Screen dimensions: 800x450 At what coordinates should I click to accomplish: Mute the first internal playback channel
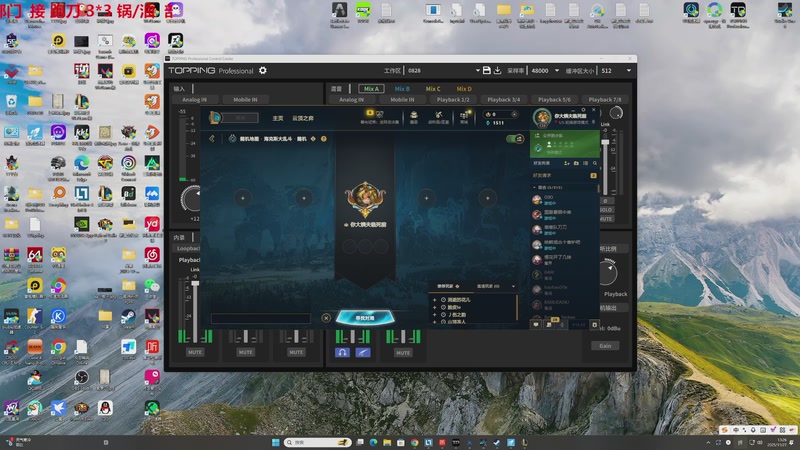point(195,352)
